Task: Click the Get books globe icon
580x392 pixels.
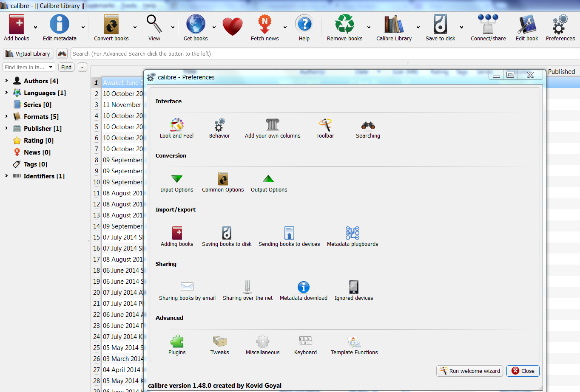Action: 196,28
